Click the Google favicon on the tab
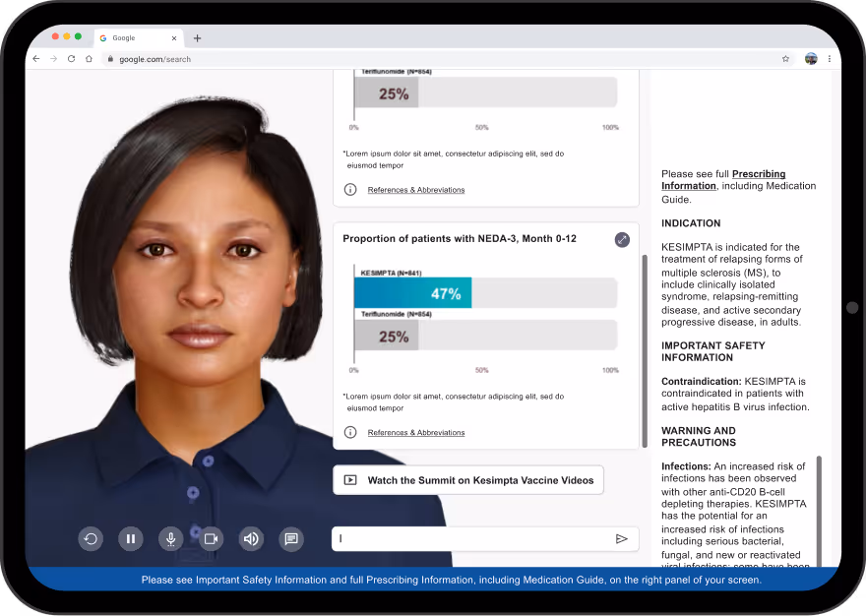866x616 pixels. pyautogui.click(x=103, y=38)
